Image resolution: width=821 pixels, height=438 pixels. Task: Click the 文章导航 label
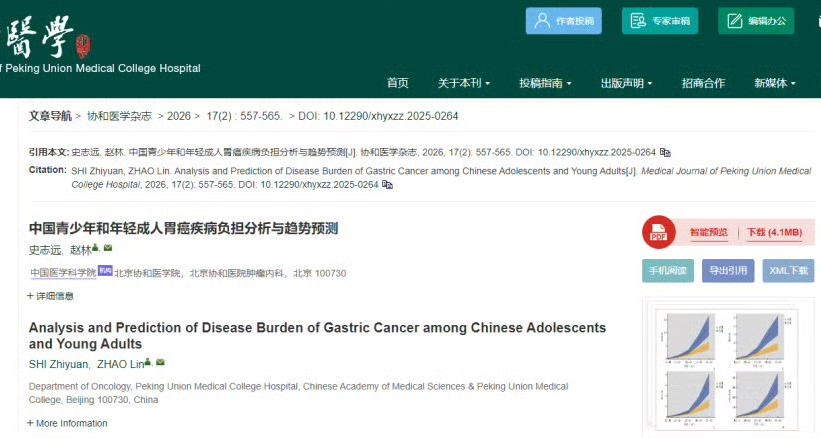[50, 116]
